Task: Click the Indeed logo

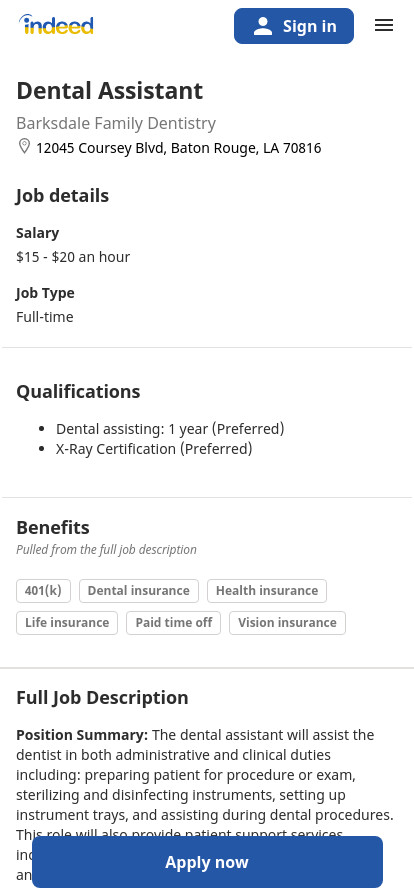Action: (56, 25)
